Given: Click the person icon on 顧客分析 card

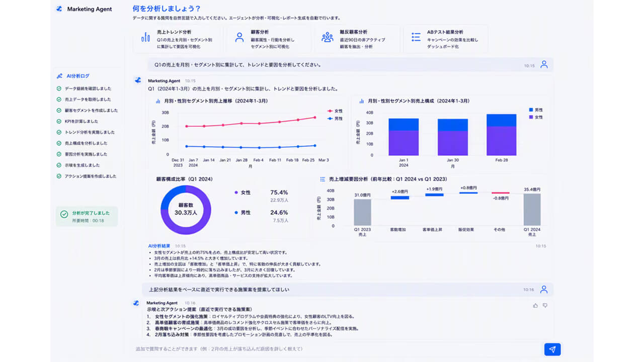Looking at the screenshot, I should click(x=239, y=37).
